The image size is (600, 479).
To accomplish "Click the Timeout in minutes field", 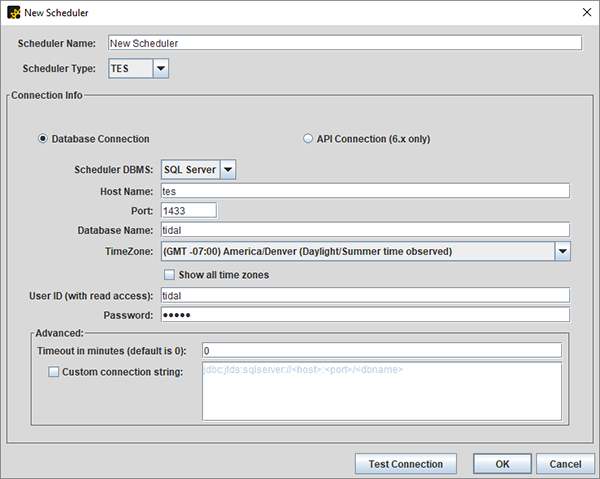I will pos(381,351).
